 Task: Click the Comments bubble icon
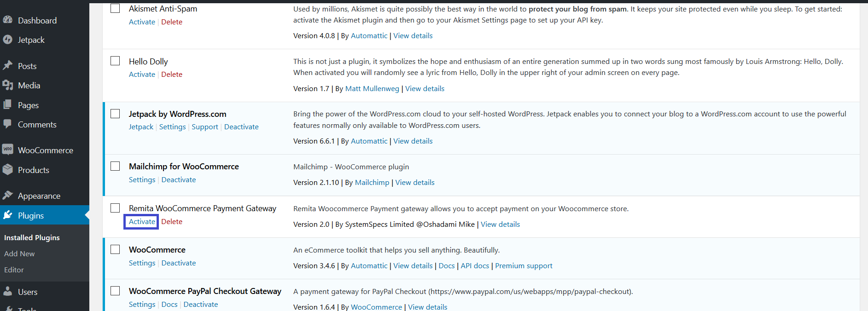pos(7,124)
